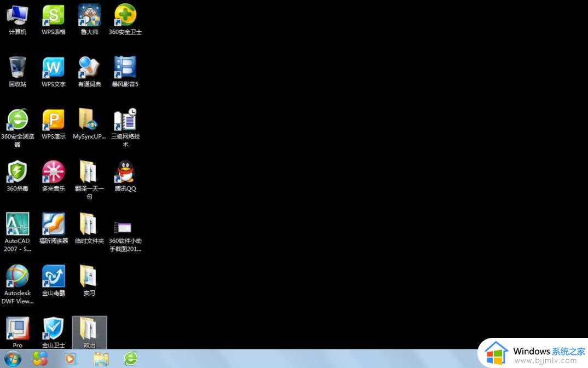Open 360安全浏览器 desktop shortcut
The height and width of the screenshot is (368, 588).
tap(18, 128)
